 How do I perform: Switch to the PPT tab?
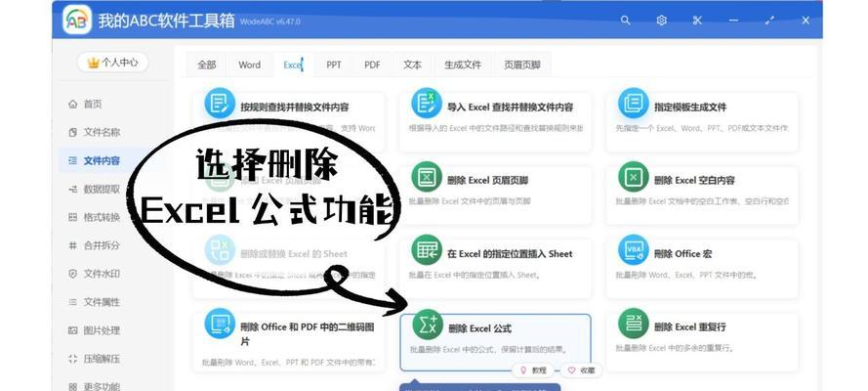(334, 65)
